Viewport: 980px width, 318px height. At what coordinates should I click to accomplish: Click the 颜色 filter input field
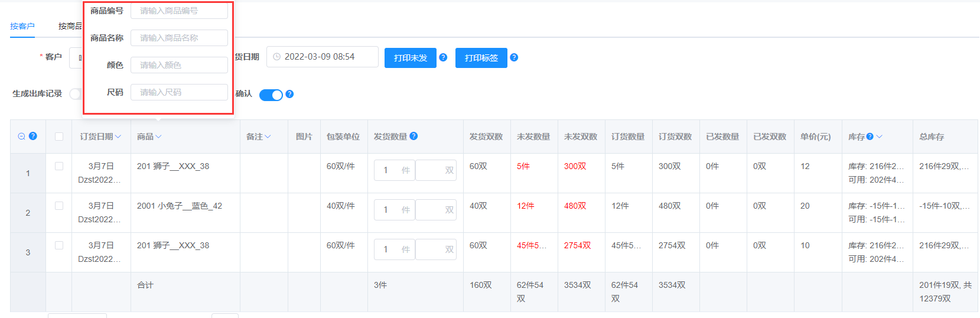tap(179, 65)
